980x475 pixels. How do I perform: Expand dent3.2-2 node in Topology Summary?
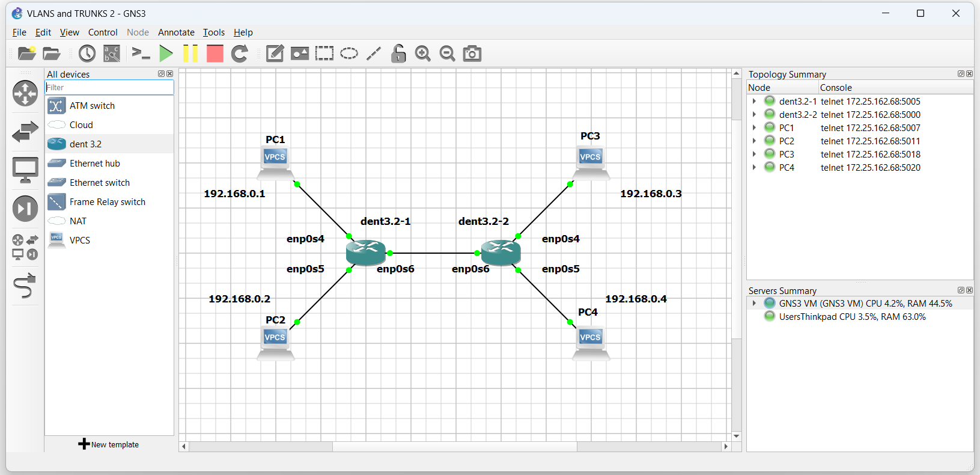(x=754, y=115)
